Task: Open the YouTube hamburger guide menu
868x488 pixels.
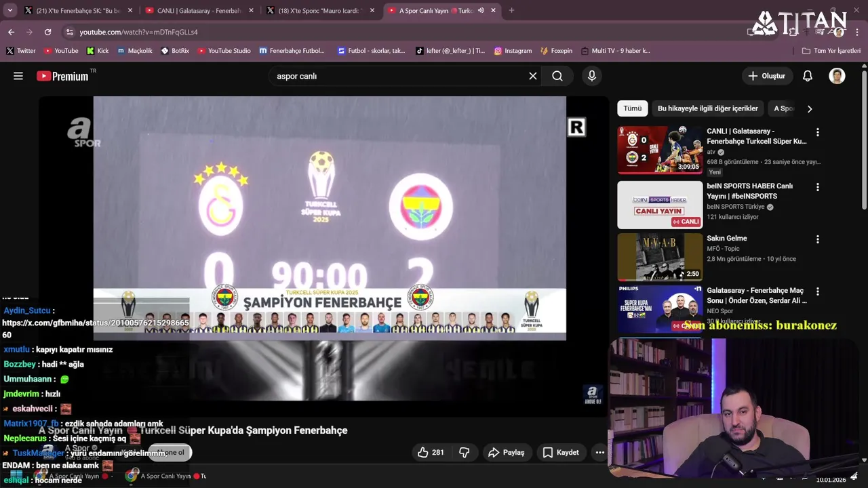Action: coord(18,76)
